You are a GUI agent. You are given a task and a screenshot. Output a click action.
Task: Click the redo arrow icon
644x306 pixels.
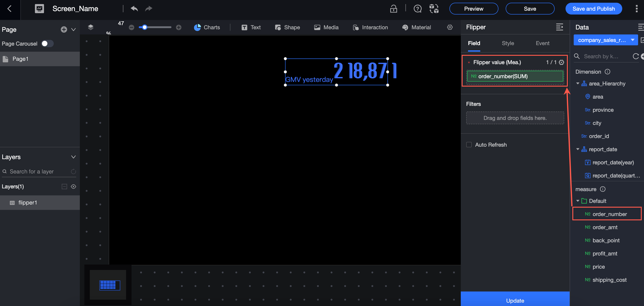149,9
